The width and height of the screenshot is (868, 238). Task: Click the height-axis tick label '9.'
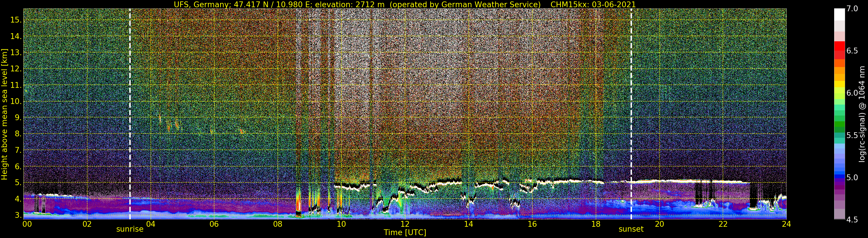coord(18,118)
